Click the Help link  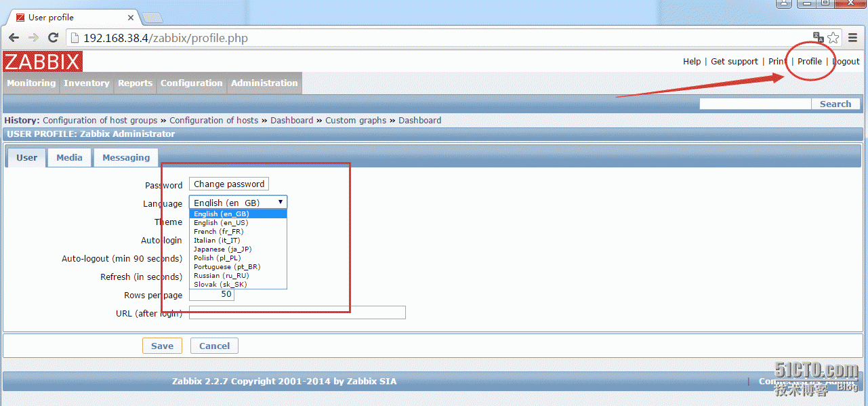692,61
